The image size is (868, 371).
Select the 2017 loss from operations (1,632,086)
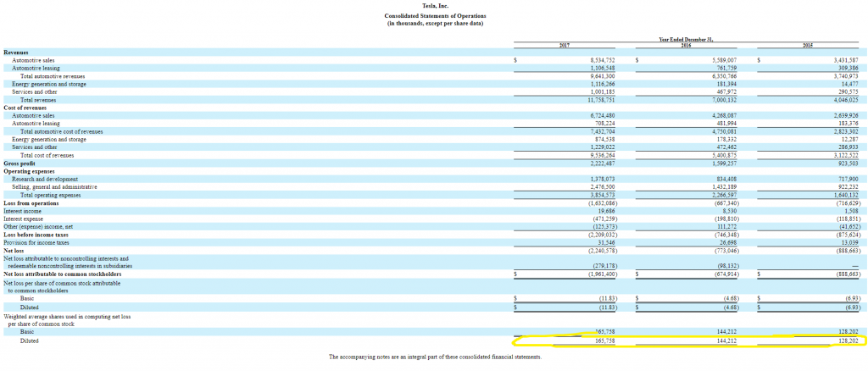(x=601, y=203)
